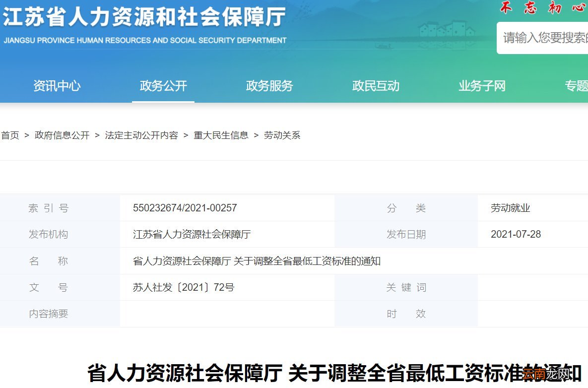588x388 pixels.
Task: Open the 专题 navigation tab
Action: 577,86
